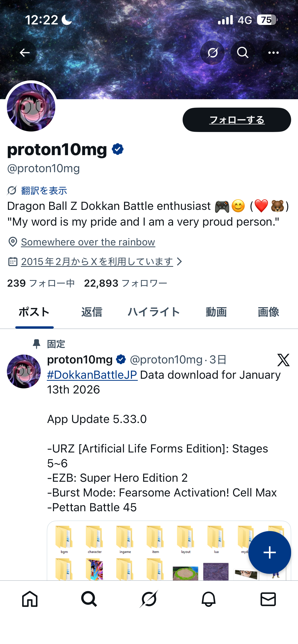The width and height of the screenshot is (298, 644).
Task: Tap the search icon in header
Action: pos(243,53)
